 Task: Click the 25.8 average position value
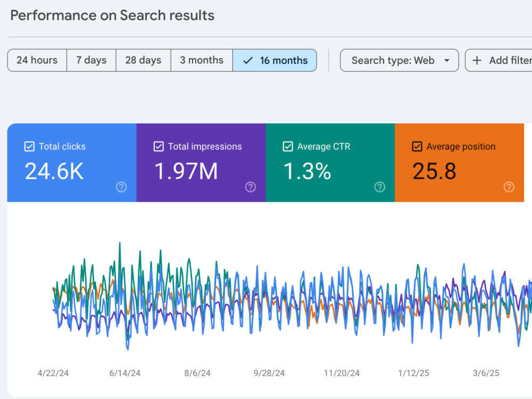point(434,171)
